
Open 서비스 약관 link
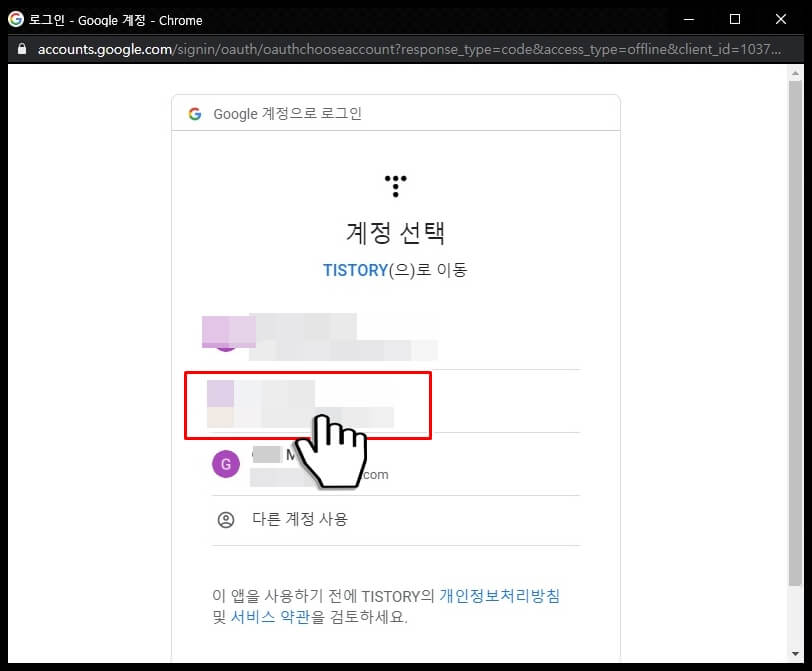[270, 617]
